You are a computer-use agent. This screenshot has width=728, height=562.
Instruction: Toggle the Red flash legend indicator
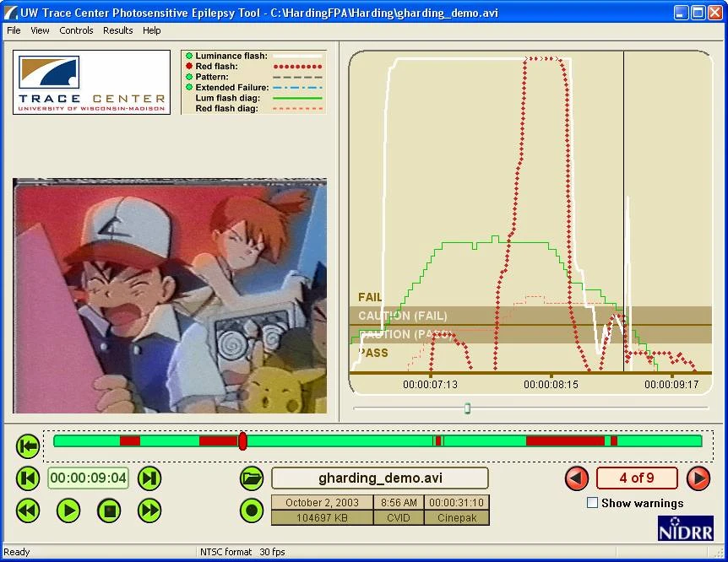coord(189,67)
